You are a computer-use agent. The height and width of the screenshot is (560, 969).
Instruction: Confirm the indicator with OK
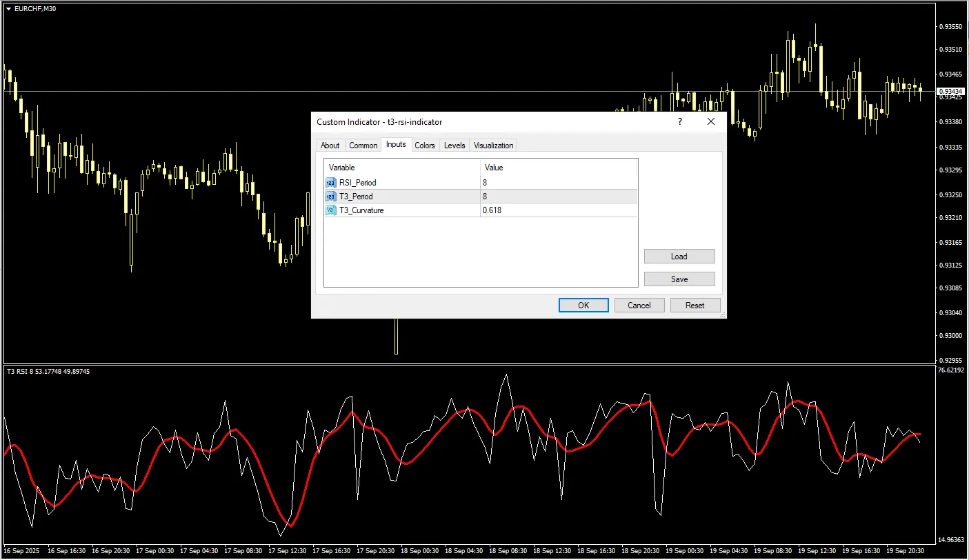coord(583,306)
